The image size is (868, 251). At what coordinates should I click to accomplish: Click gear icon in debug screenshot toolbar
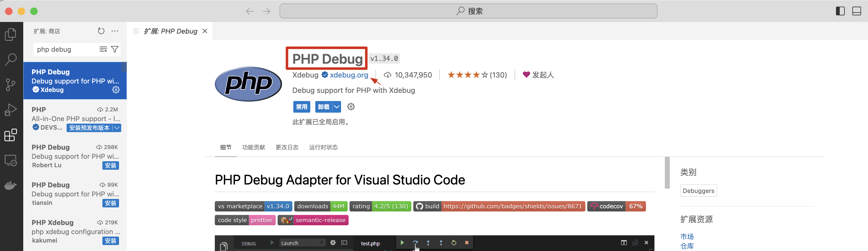click(333, 243)
